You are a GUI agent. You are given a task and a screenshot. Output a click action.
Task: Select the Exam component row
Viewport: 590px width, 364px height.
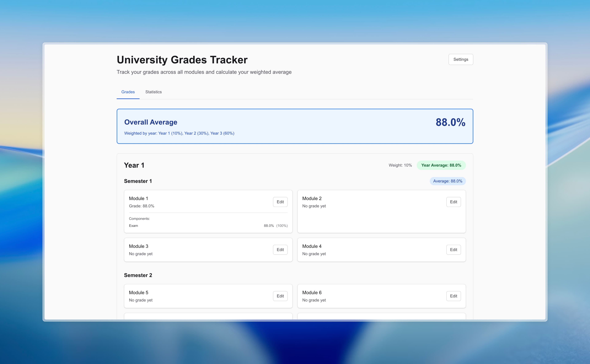point(208,226)
